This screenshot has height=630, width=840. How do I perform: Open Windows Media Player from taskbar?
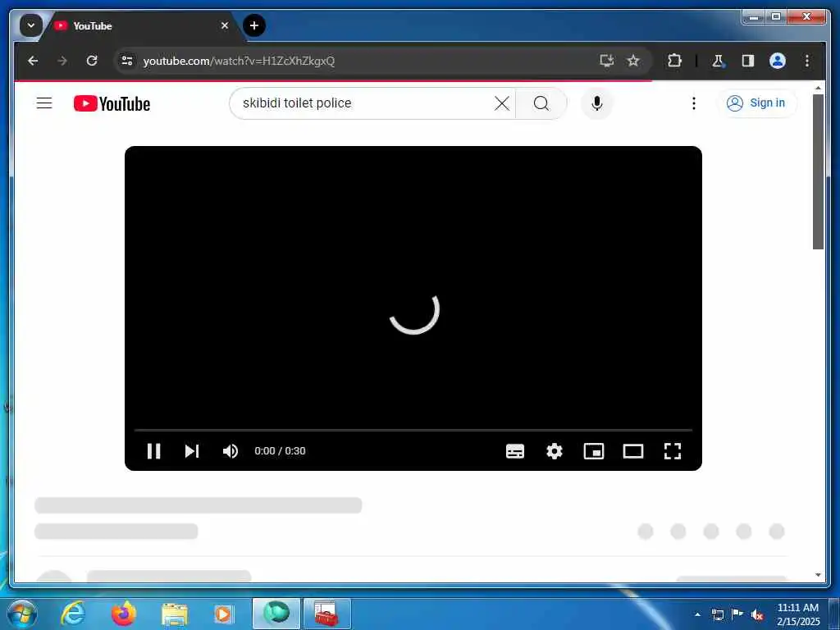pyautogui.click(x=223, y=614)
